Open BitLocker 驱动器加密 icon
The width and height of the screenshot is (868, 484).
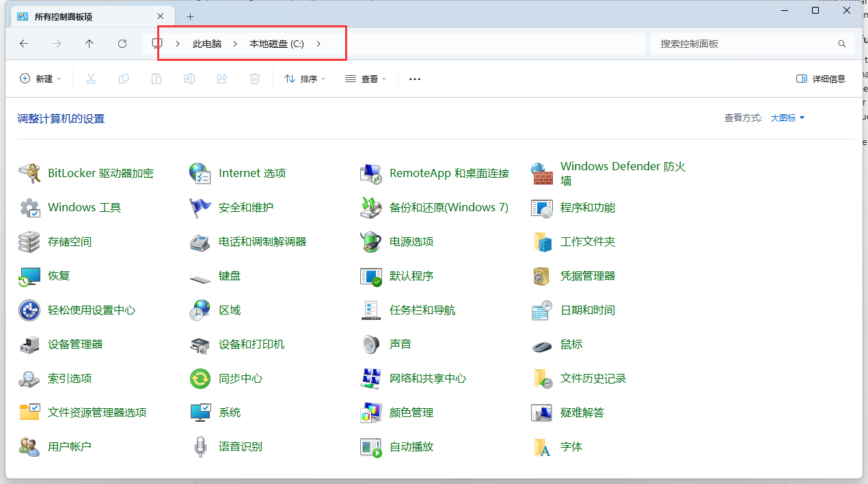click(x=29, y=174)
